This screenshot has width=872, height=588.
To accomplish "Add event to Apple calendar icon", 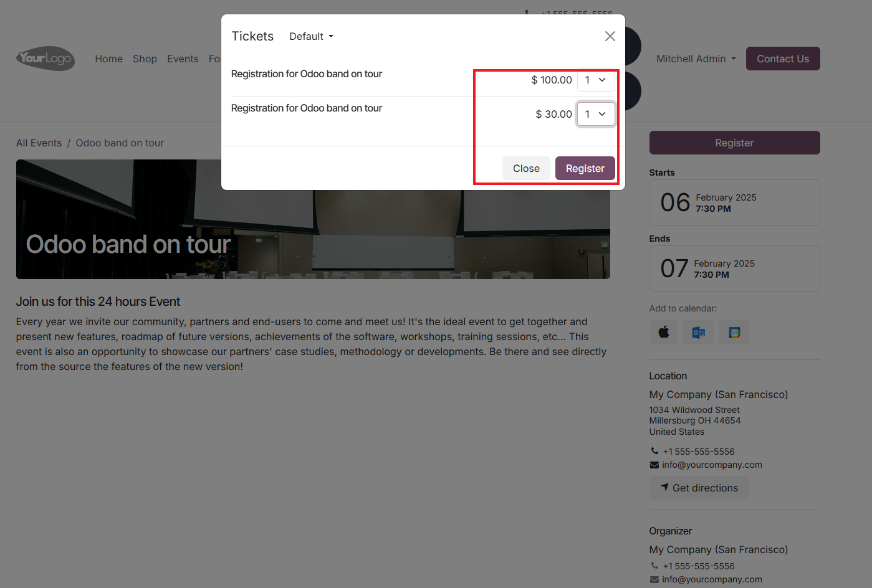I will click(664, 332).
